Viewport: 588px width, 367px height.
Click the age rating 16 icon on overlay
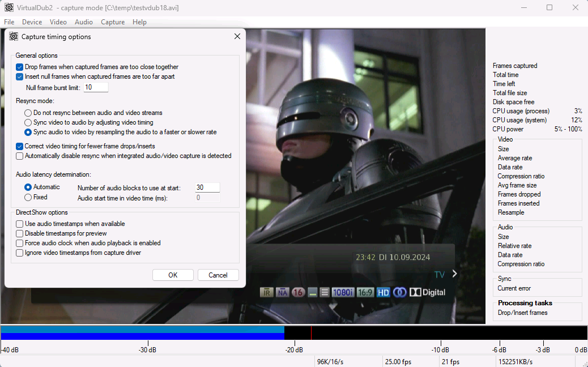coord(298,292)
